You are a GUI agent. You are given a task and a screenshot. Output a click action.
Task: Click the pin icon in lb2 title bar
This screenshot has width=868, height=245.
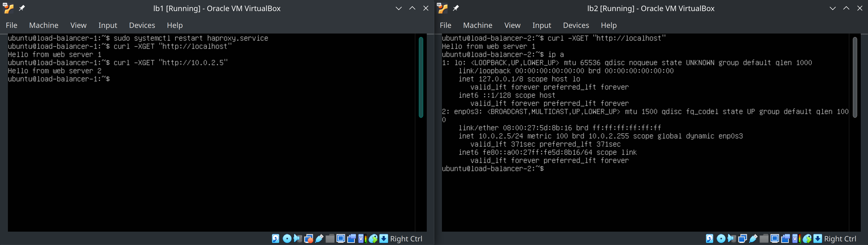point(456,8)
